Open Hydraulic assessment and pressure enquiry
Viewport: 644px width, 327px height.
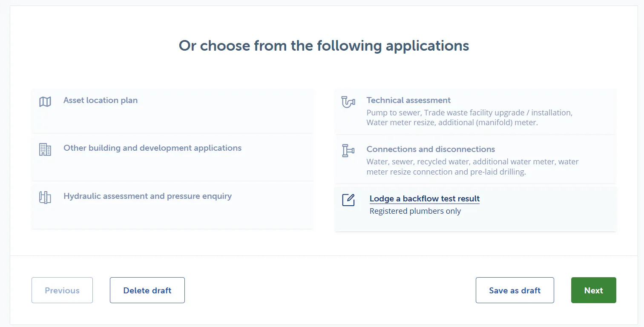coord(148,196)
